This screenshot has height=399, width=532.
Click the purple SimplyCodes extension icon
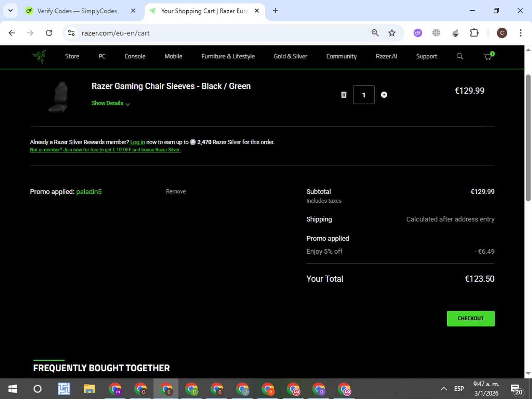click(418, 33)
